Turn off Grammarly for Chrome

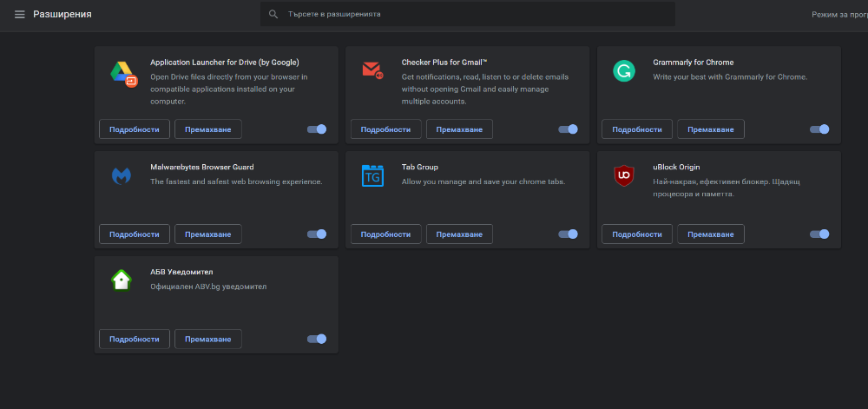click(x=819, y=129)
